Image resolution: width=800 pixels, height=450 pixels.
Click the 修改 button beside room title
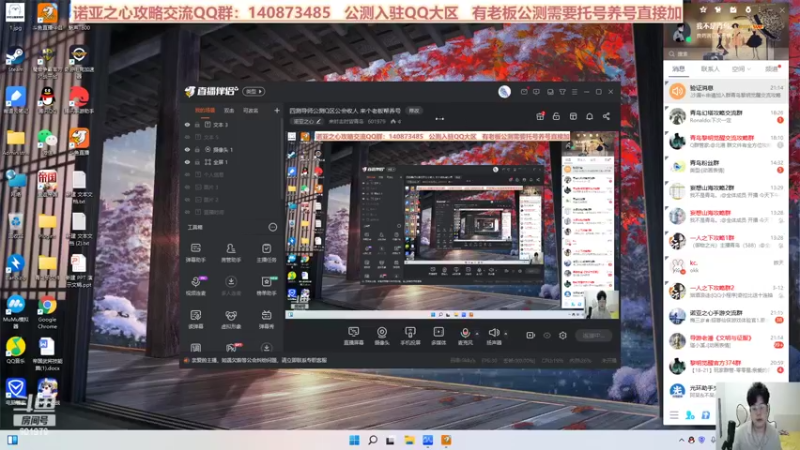click(x=413, y=111)
